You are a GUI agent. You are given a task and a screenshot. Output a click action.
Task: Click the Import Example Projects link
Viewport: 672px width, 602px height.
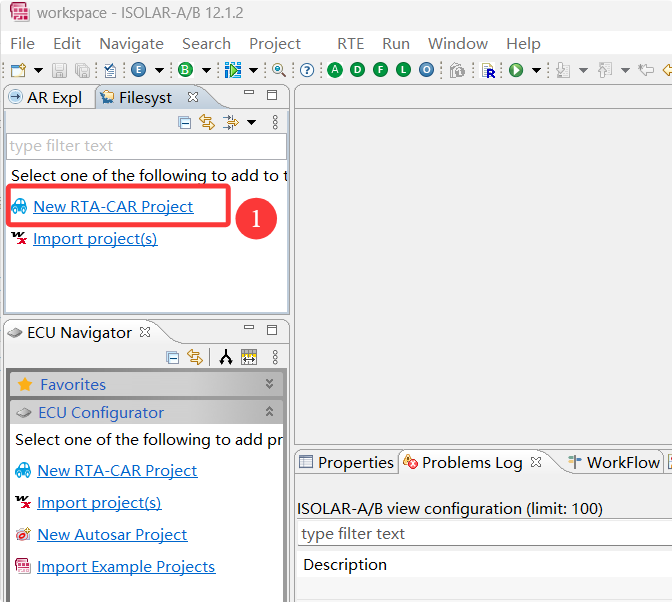[x=126, y=567]
